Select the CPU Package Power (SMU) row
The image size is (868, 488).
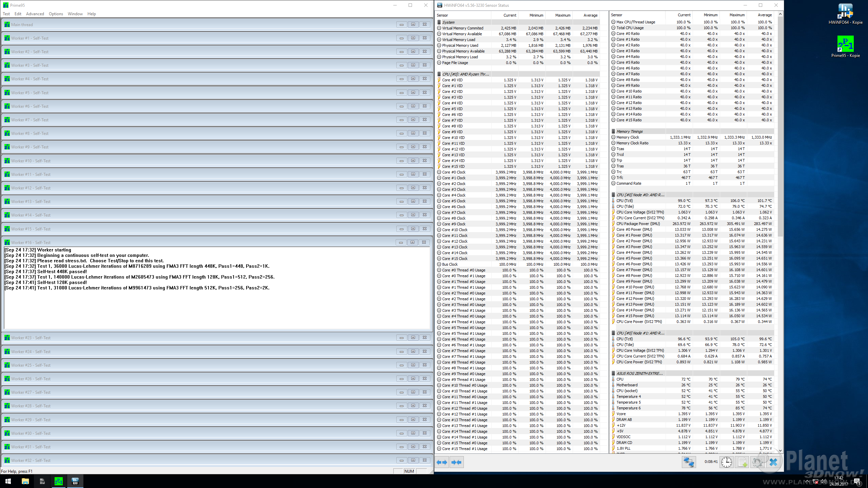(692, 224)
